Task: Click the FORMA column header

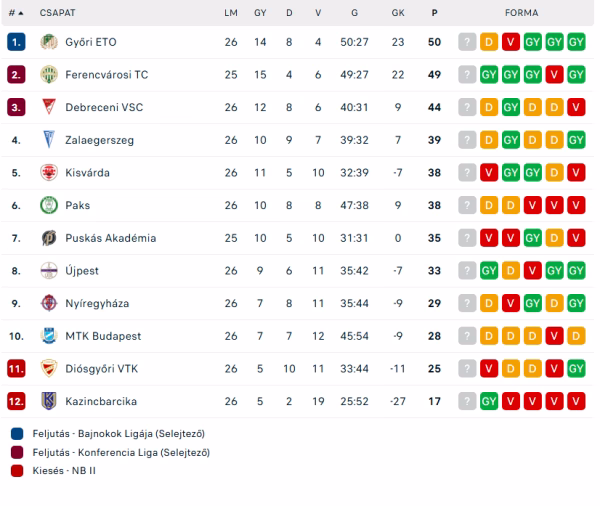Action: pyautogui.click(x=521, y=13)
